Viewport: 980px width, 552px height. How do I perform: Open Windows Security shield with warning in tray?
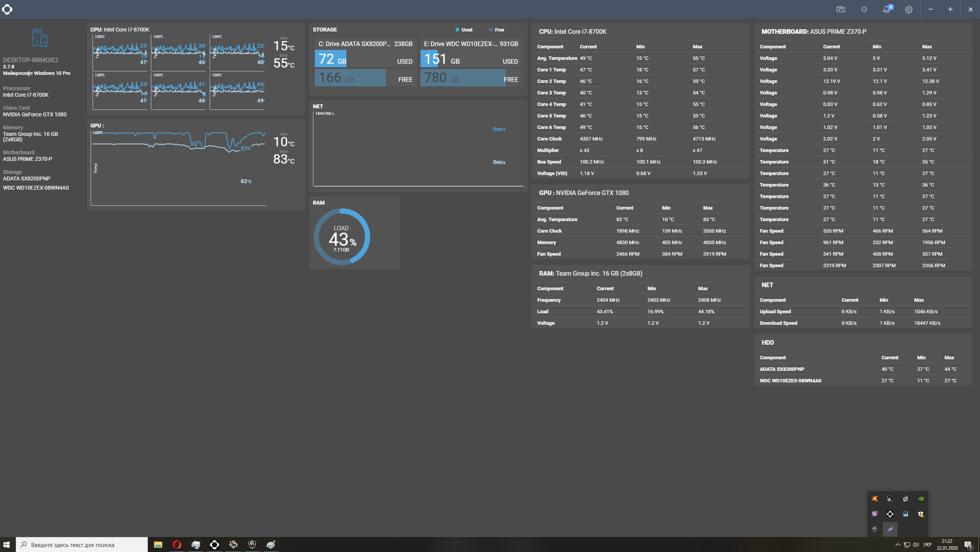(921, 514)
